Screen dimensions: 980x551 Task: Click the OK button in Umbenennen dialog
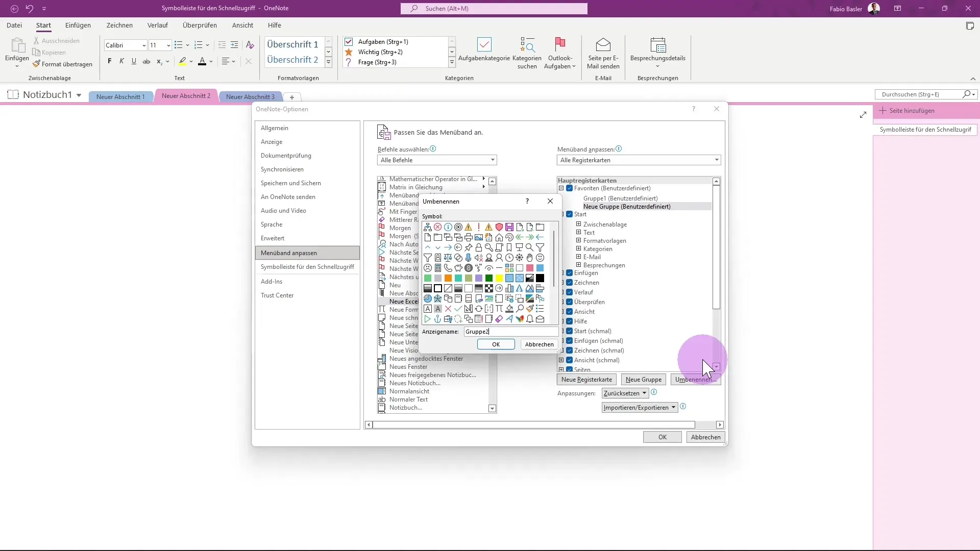(497, 344)
